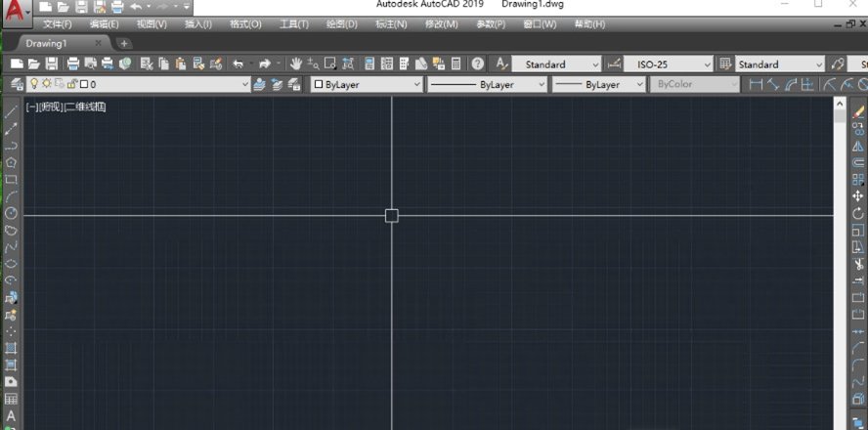Open the 视图(V) menu
The height and width of the screenshot is (430, 868).
coord(152,24)
